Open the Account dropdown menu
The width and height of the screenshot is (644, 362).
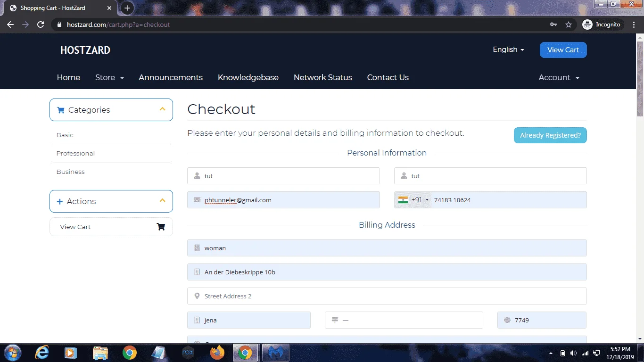coord(559,77)
